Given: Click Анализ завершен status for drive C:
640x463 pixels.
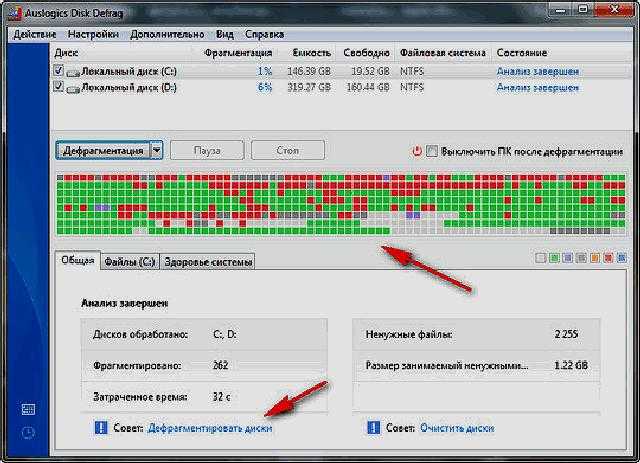Looking at the screenshot, I should click(538, 71).
